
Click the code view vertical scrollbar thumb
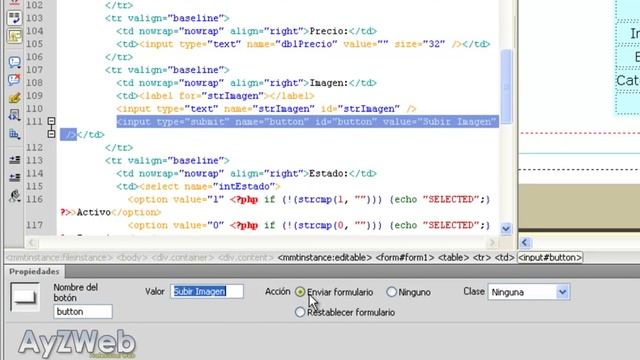pyautogui.click(x=506, y=86)
